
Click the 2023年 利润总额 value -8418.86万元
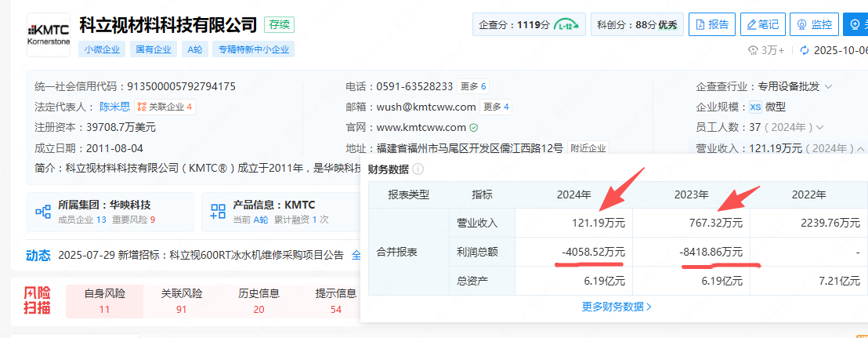click(711, 252)
